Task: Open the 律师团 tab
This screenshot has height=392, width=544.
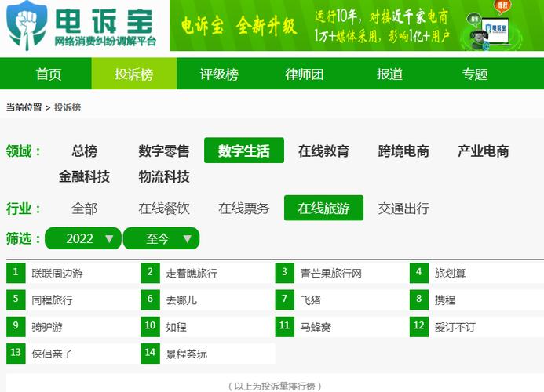Action: pyautogui.click(x=305, y=74)
